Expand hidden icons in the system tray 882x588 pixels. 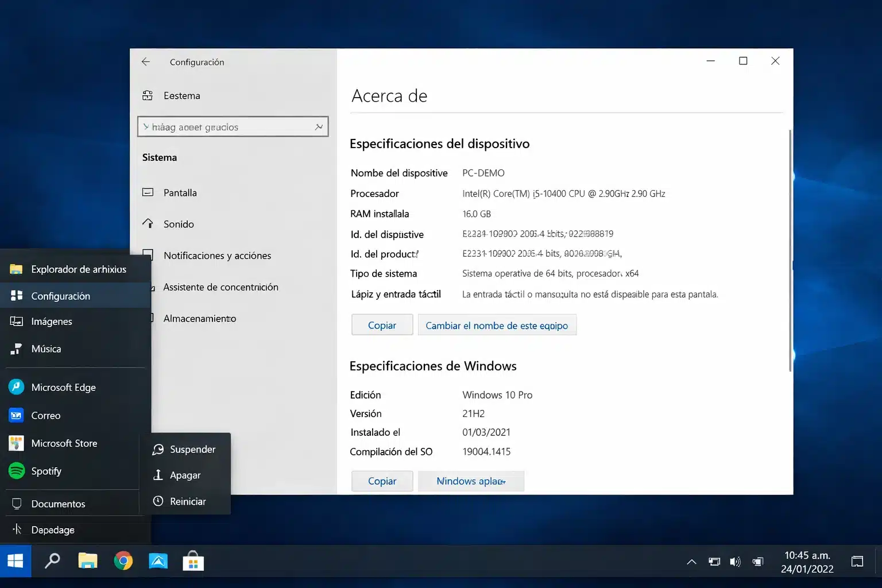pos(691,562)
